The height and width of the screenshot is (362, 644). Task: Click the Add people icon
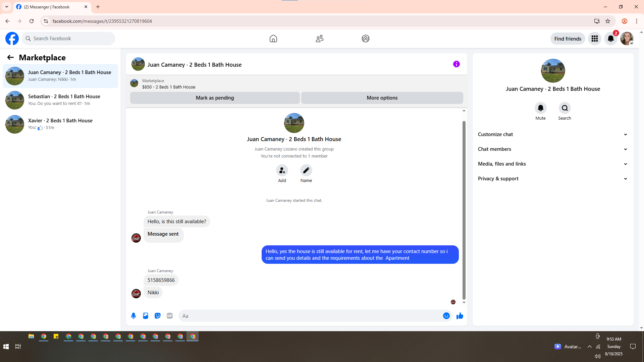click(282, 171)
